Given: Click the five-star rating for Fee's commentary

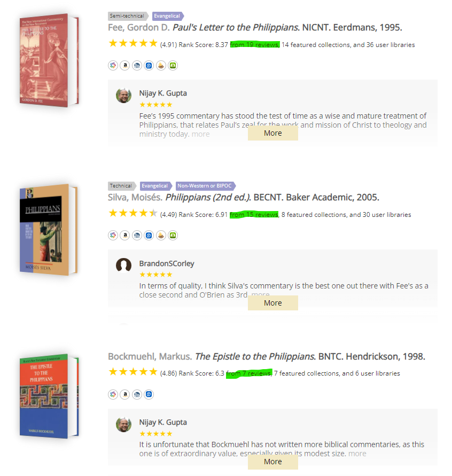Looking at the screenshot, I should pyautogui.click(x=133, y=43).
